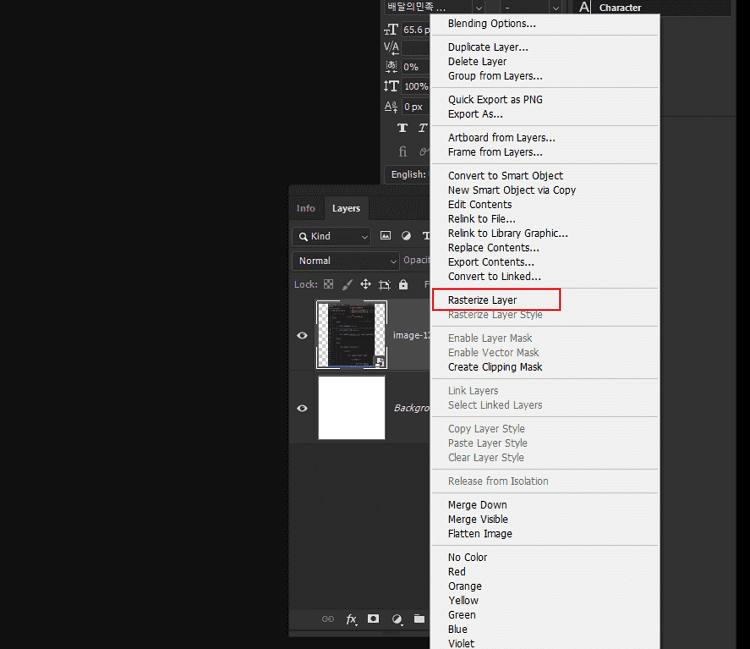Choose Edit Contents menu item
750x649 pixels.
pyautogui.click(x=545, y=205)
